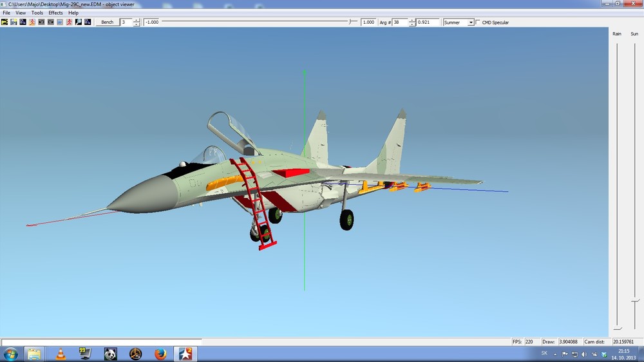Open the File menu
The height and width of the screenshot is (362, 644).
click(x=6, y=13)
